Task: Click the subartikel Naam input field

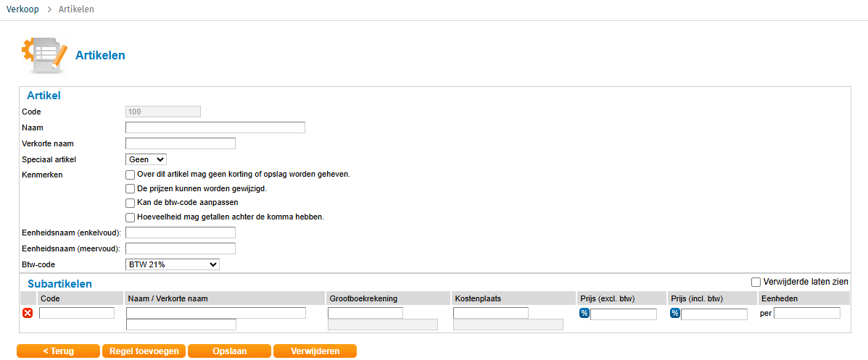Action: coord(216,313)
